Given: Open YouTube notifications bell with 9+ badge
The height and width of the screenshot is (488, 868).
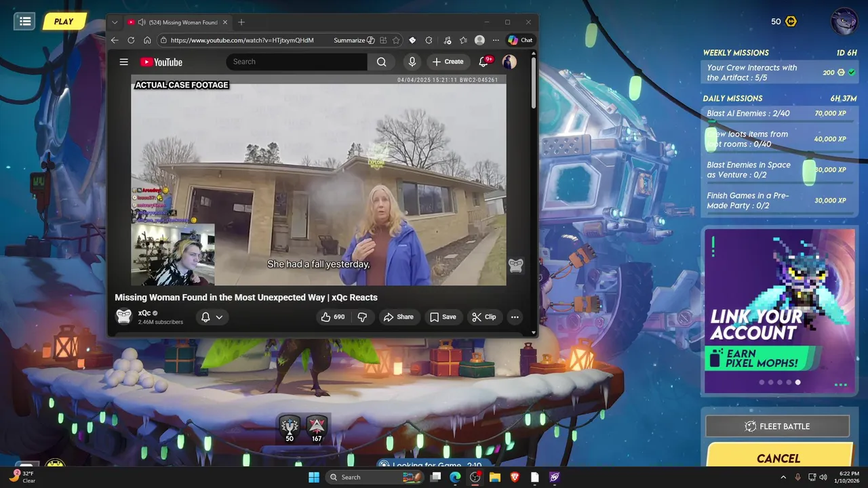Looking at the screenshot, I should click(484, 62).
